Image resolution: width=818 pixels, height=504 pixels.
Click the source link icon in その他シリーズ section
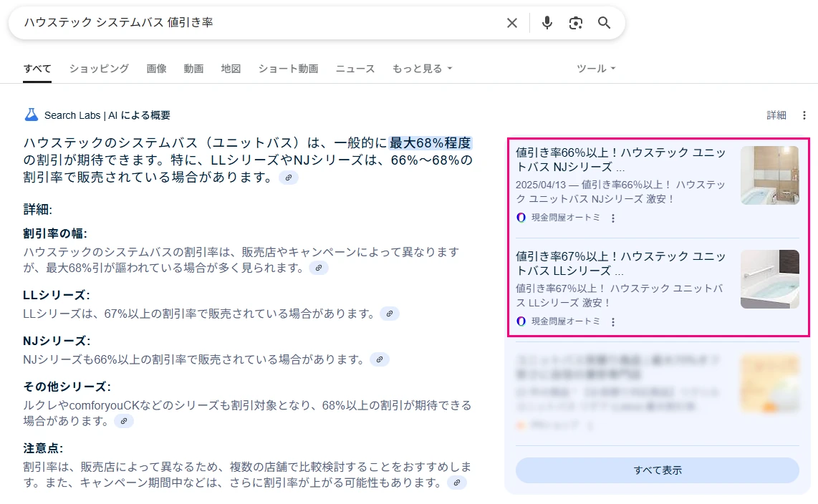[x=124, y=421]
